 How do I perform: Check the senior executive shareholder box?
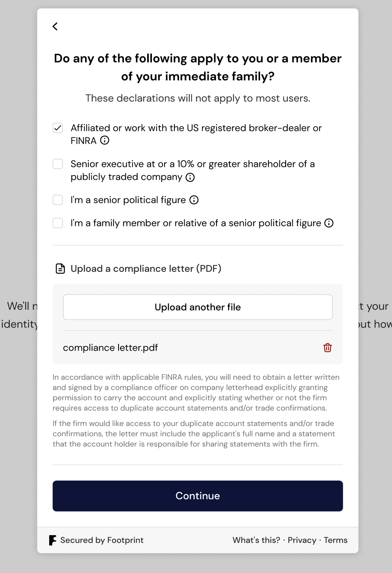(x=58, y=164)
